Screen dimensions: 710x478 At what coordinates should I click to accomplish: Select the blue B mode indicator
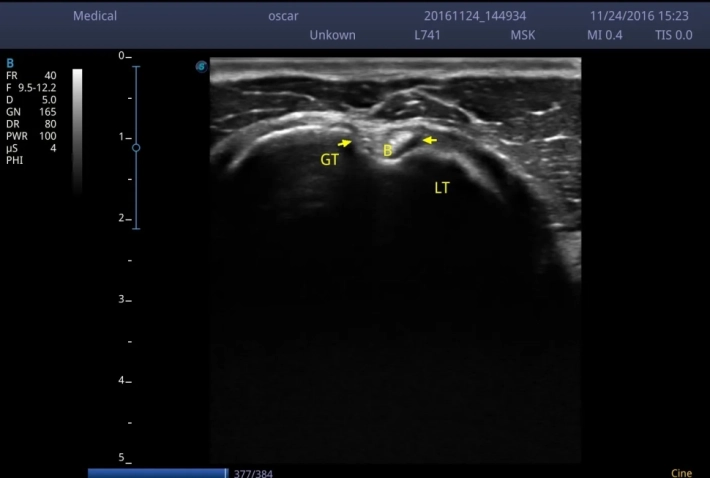tap(10, 62)
